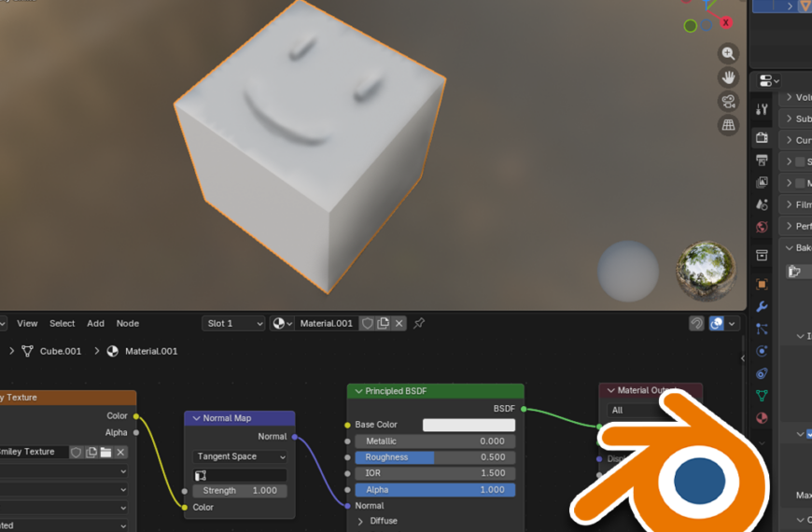
Task: Toggle node editor overlays button
Action: (717, 323)
